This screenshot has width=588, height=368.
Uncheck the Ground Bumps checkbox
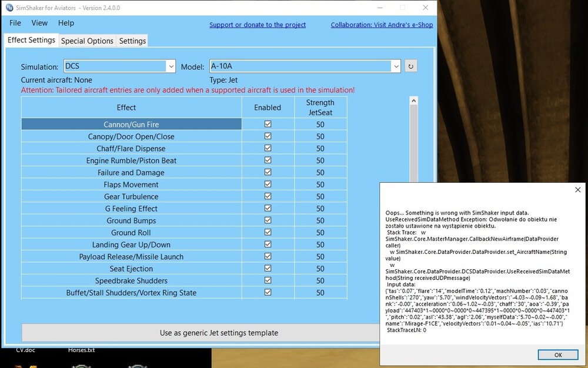click(268, 220)
